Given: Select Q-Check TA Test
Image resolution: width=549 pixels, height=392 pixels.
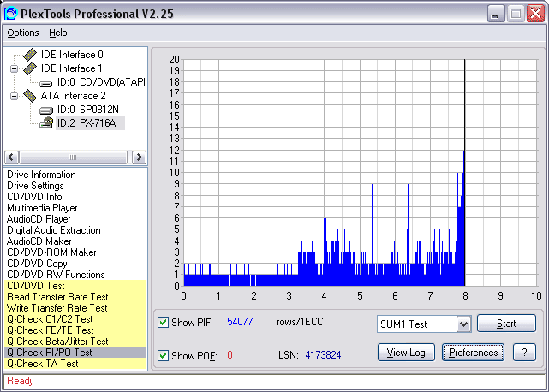Looking at the screenshot, I should tap(75, 364).
